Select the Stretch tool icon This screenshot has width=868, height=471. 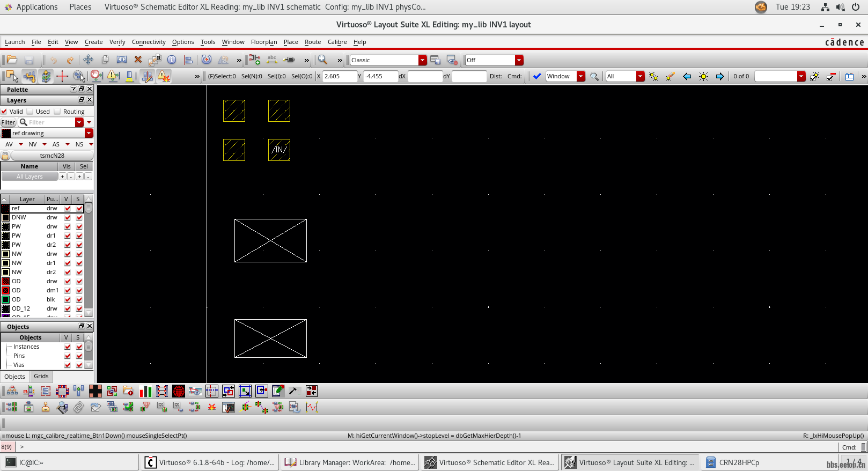(x=122, y=60)
